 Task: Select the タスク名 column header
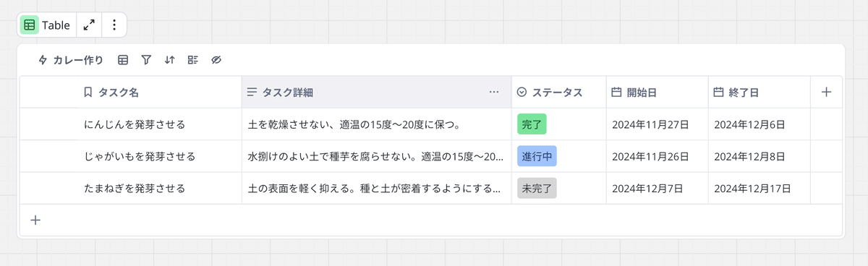point(159,92)
